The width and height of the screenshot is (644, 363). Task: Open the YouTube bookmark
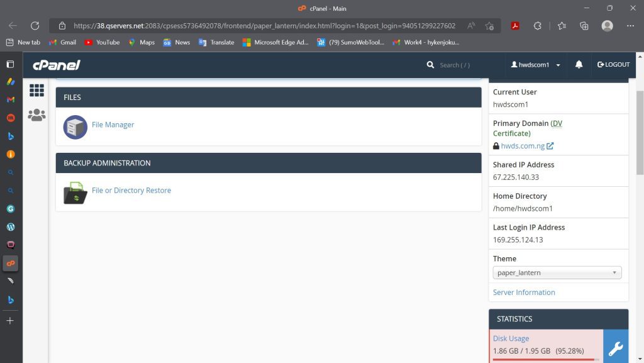[103, 42]
